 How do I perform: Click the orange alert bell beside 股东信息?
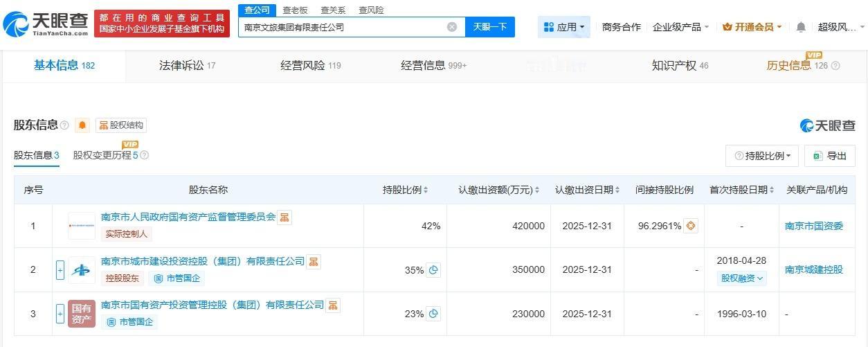click(x=82, y=125)
